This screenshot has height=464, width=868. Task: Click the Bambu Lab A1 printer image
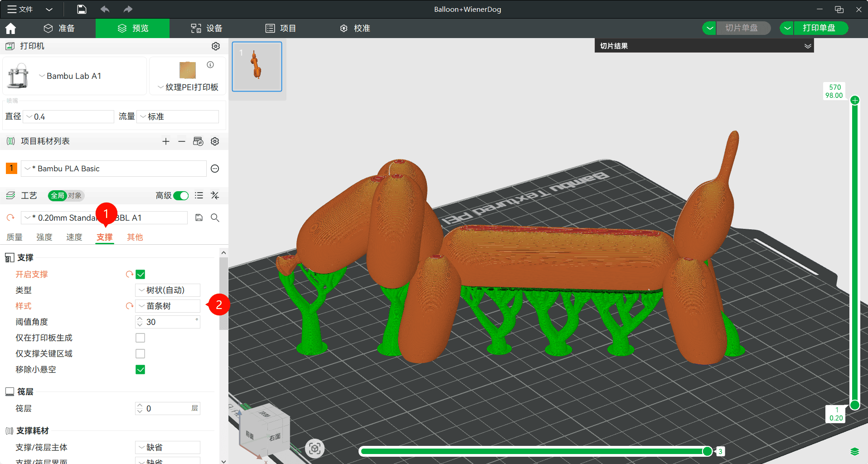(18, 76)
